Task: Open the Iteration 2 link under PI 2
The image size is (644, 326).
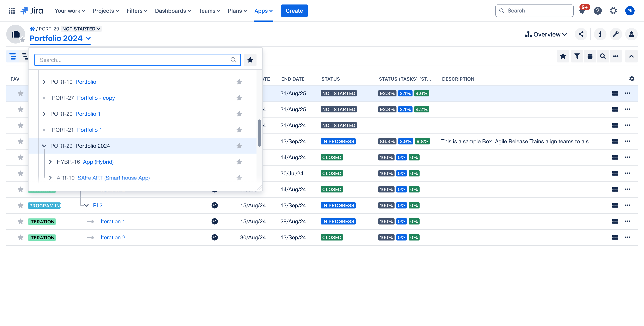Action: [113, 237]
